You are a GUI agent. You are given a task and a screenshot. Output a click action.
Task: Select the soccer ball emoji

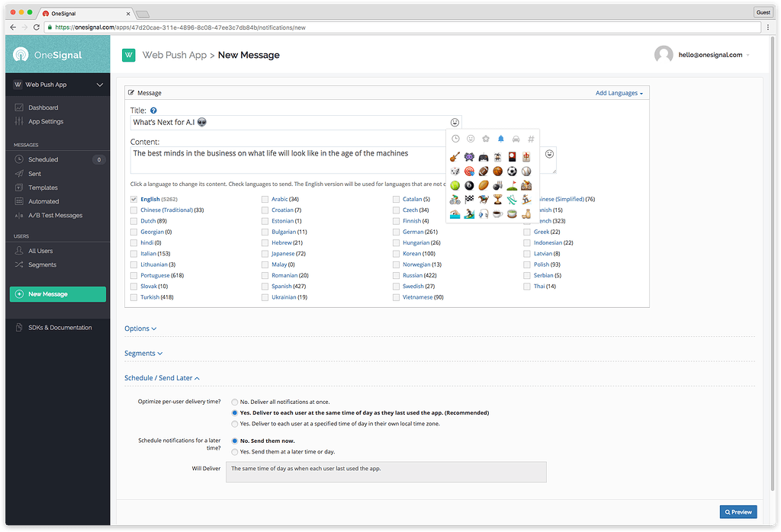click(x=512, y=171)
